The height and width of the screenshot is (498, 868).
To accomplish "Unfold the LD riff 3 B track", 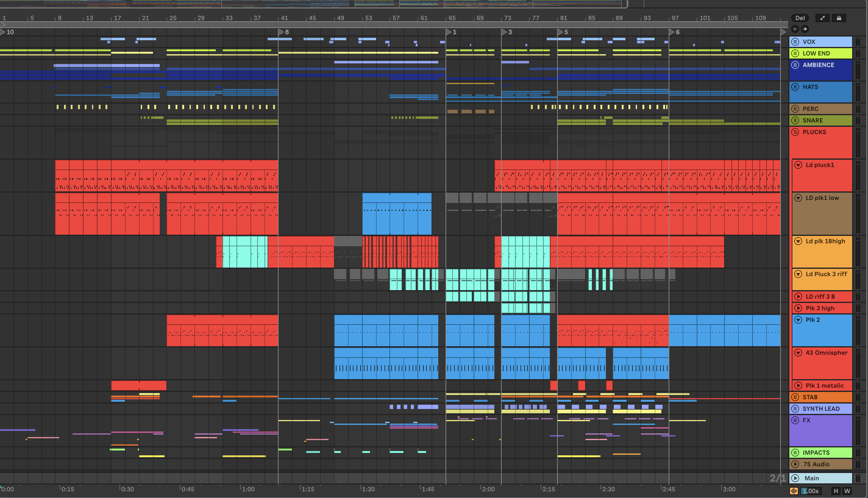I will [x=798, y=297].
